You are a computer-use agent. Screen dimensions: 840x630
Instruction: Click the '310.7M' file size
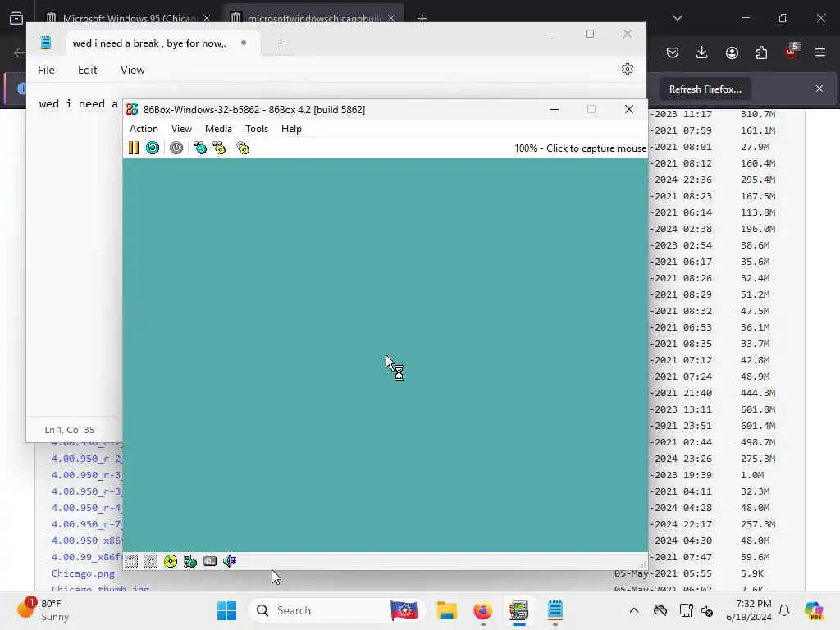[758, 114]
